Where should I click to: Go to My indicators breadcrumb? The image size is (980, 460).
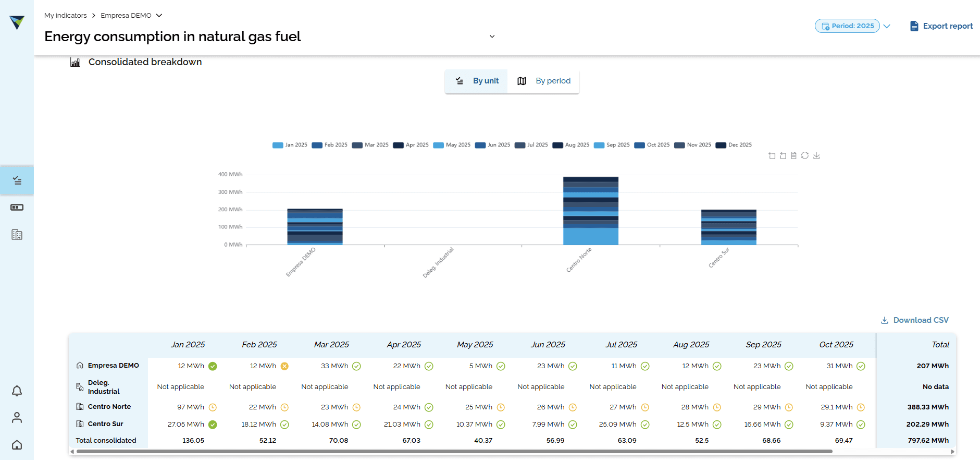(x=66, y=16)
